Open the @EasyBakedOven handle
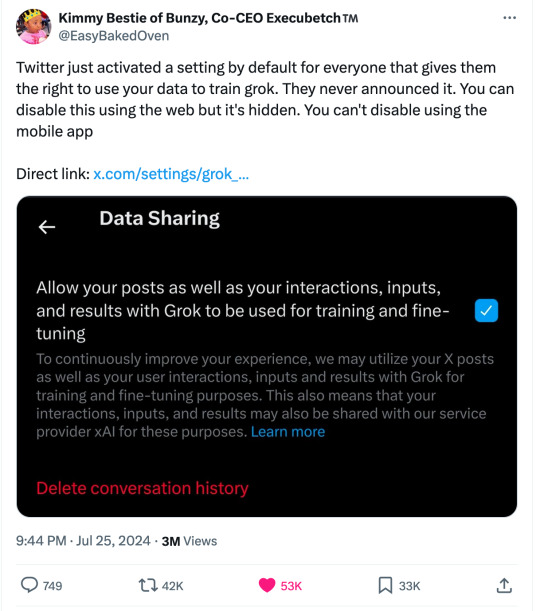The width and height of the screenshot is (540, 611). [x=114, y=36]
